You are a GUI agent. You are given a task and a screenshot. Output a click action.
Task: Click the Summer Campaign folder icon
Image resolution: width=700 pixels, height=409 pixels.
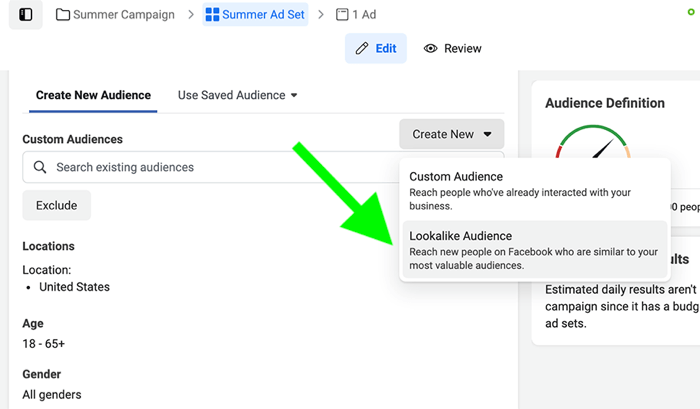(x=64, y=15)
